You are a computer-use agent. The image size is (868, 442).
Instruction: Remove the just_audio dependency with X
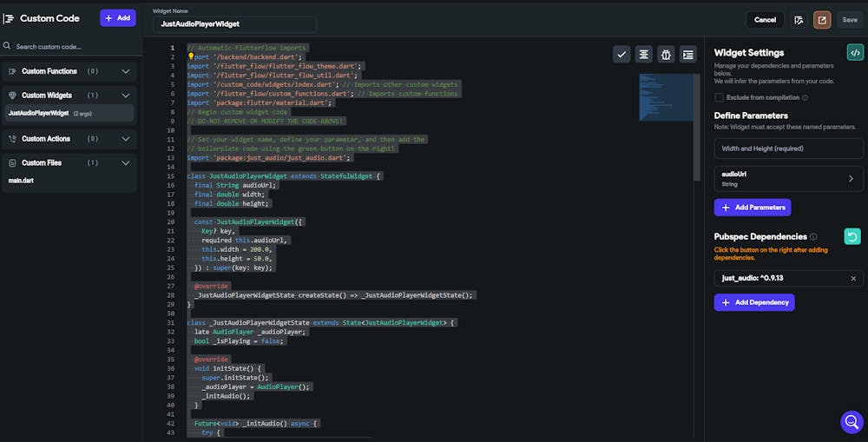[852, 279]
